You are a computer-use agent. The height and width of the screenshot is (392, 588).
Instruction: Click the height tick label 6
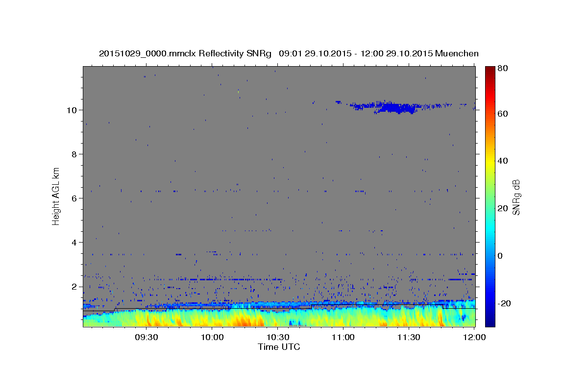(x=75, y=198)
